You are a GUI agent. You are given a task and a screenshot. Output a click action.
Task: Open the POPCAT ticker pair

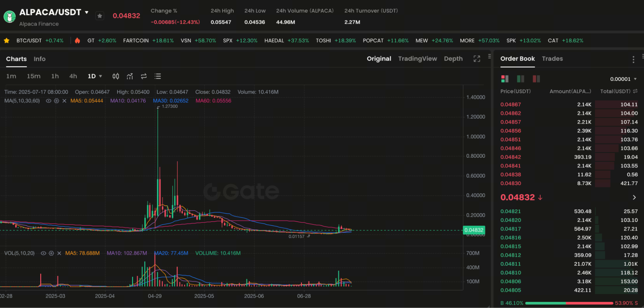386,41
